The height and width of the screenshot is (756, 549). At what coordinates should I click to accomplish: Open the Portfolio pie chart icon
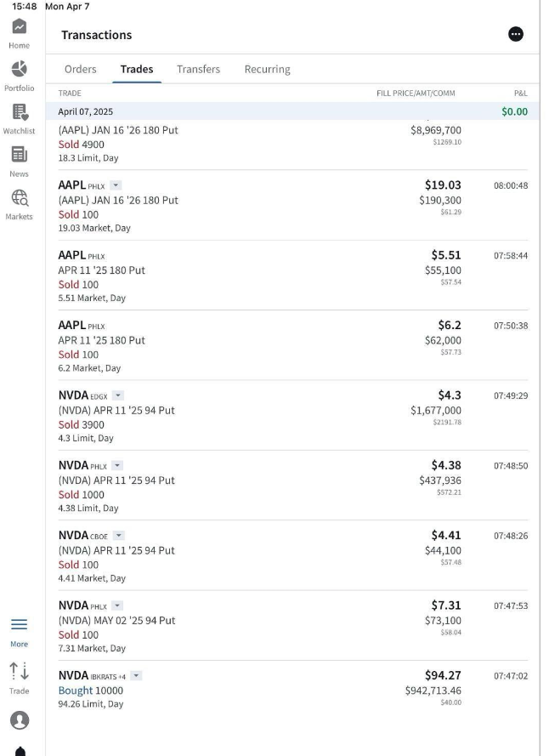point(19,70)
